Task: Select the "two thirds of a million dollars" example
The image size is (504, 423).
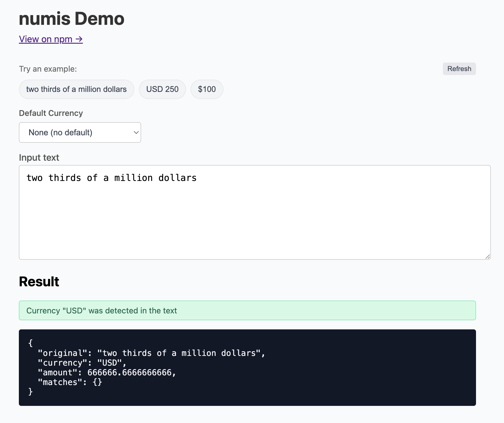Action: (x=76, y=89)
